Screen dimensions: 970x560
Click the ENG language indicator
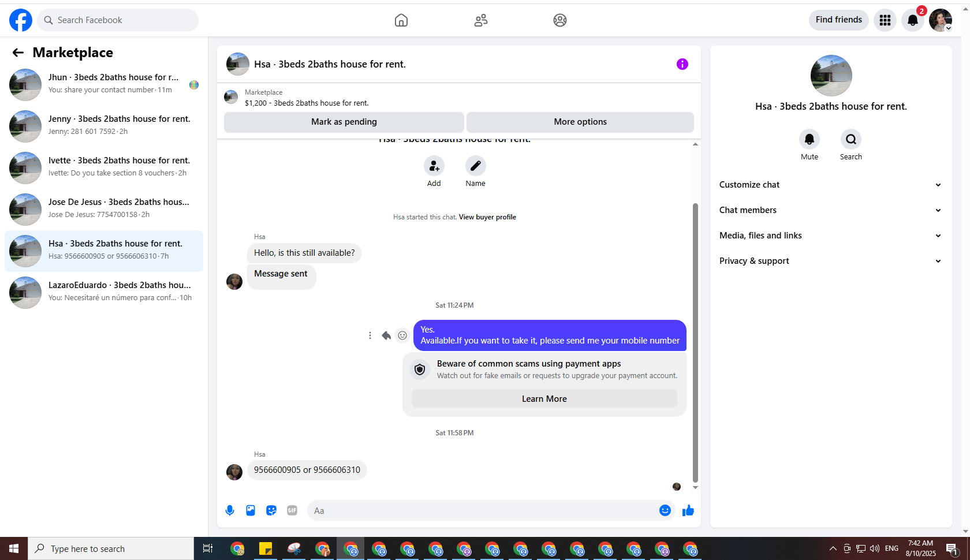pos(892,548)
